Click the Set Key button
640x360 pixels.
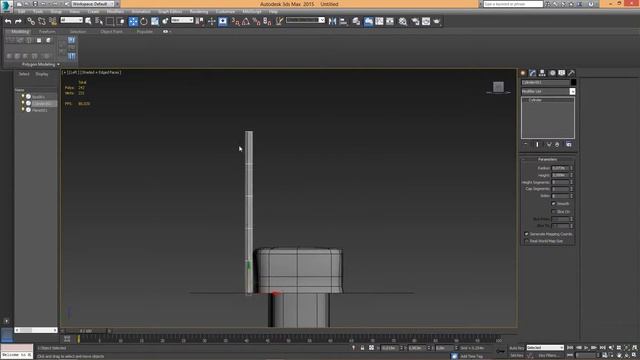coord(517,356)
